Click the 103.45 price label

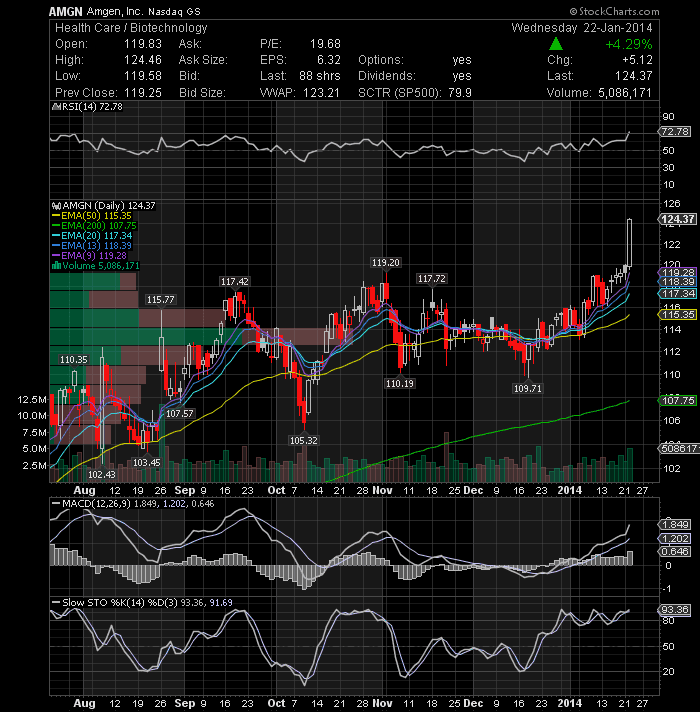147,462
